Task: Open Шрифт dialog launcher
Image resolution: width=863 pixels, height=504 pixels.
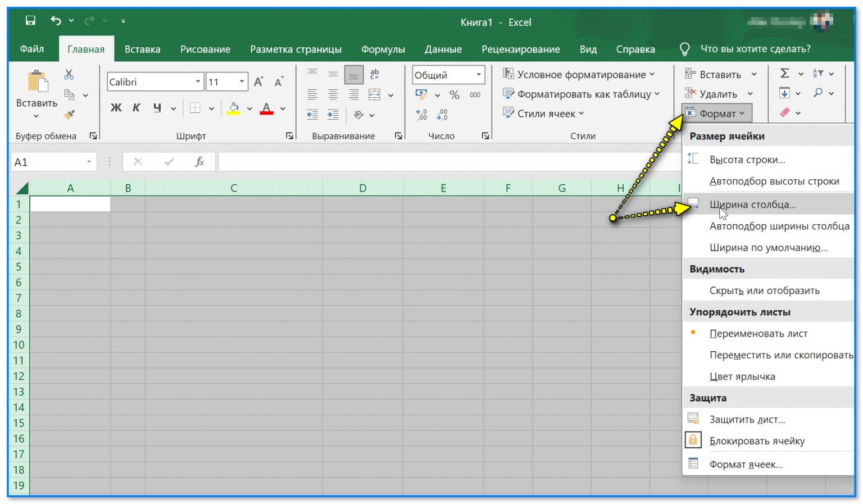Action: (x=289, y=136)
